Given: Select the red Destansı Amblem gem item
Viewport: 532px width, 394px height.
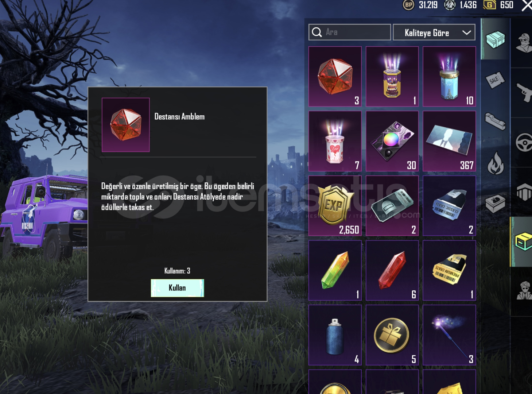Looking at the screenshot, I should coord(335,76).
